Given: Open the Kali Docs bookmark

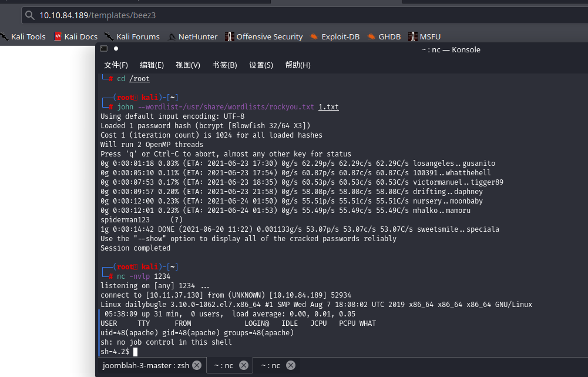Looking at the screenshot, I should point(76,37).
